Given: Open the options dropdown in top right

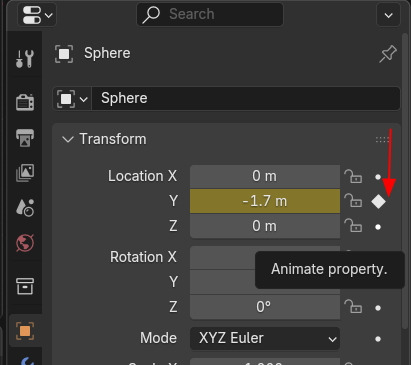Looking at the screenshot, I should (388, 15).
